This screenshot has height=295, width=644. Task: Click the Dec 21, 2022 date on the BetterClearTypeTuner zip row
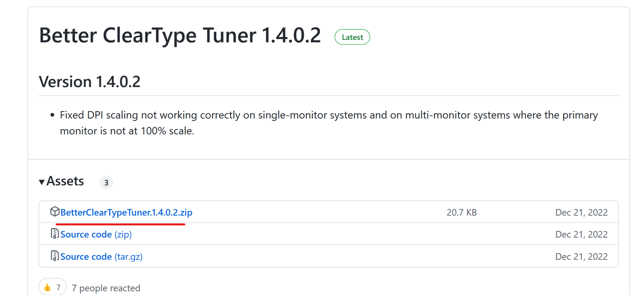(582, 213)
